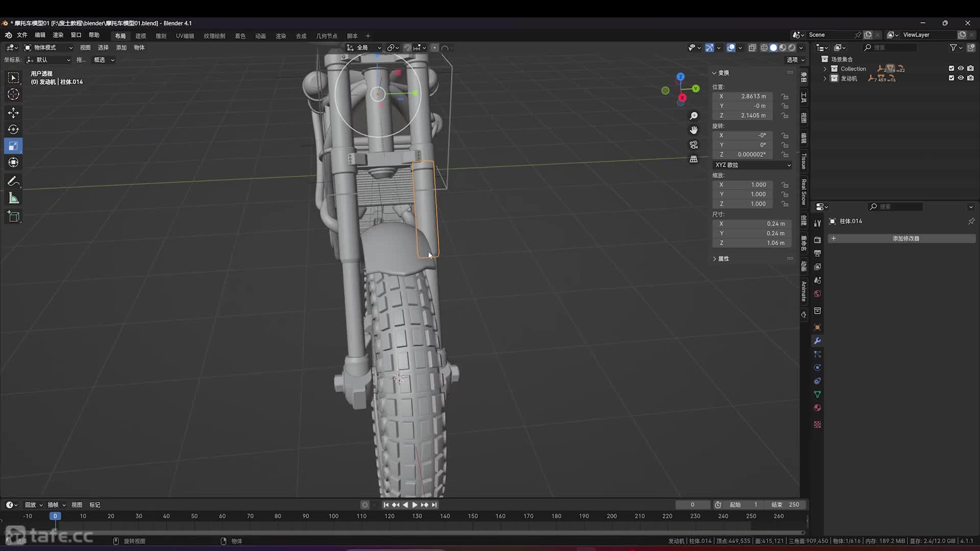Jump to the timeline end frame
This screenshot has height=551, width=980.
[x=434, y=505]
